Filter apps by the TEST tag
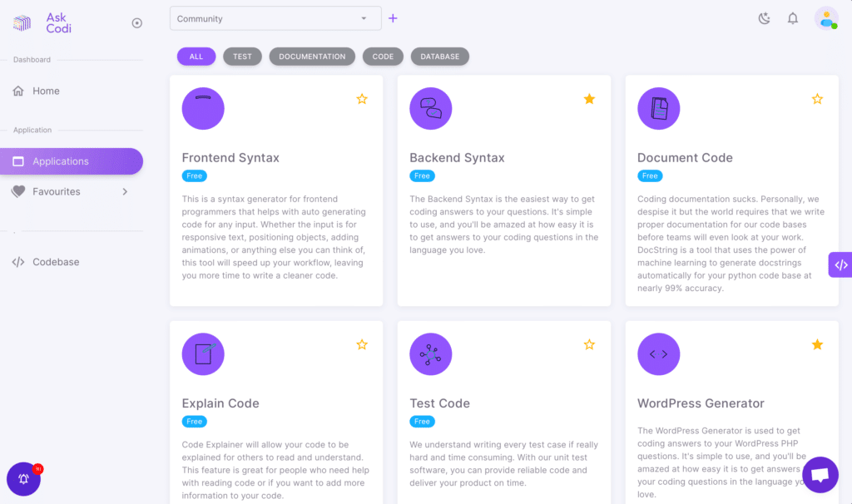852x504 pixels. pyautogui.click(x=242, y=57)
